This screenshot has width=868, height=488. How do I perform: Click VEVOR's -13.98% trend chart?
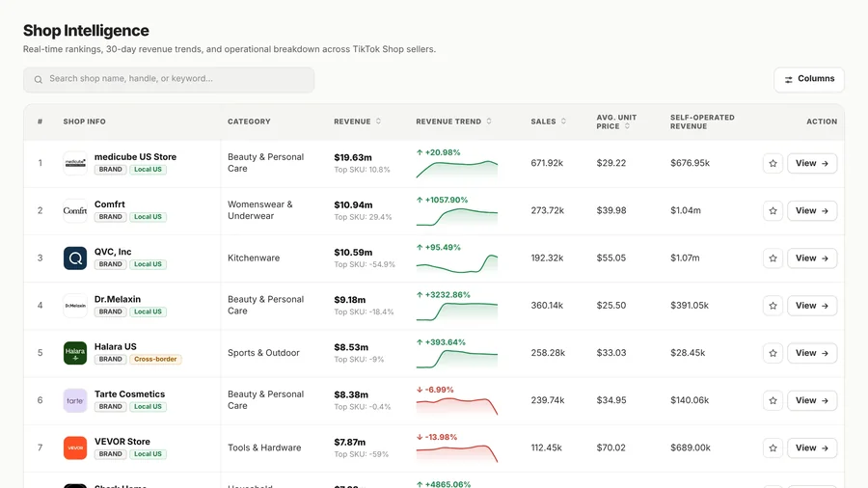point(457,453)
